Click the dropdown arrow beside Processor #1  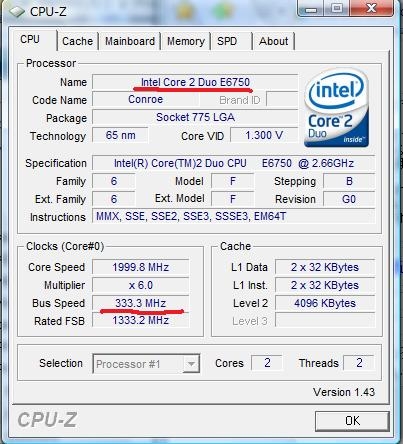pos(191,364)
